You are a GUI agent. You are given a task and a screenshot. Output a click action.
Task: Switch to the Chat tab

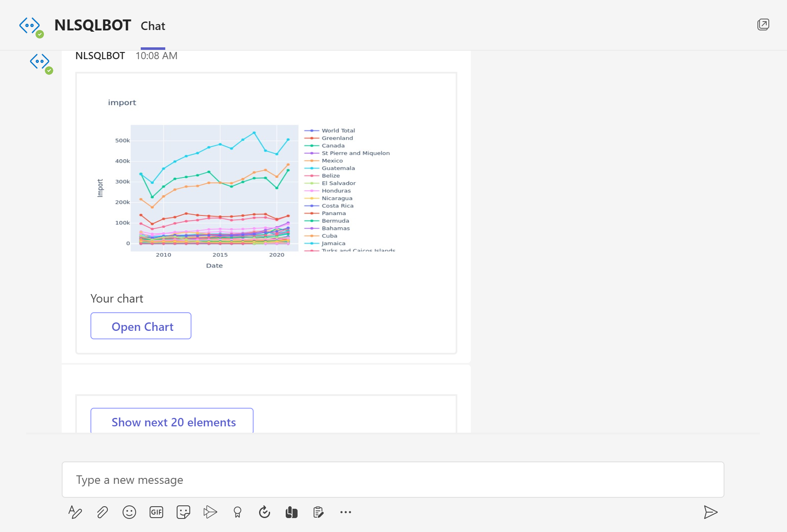click(153, 26)
